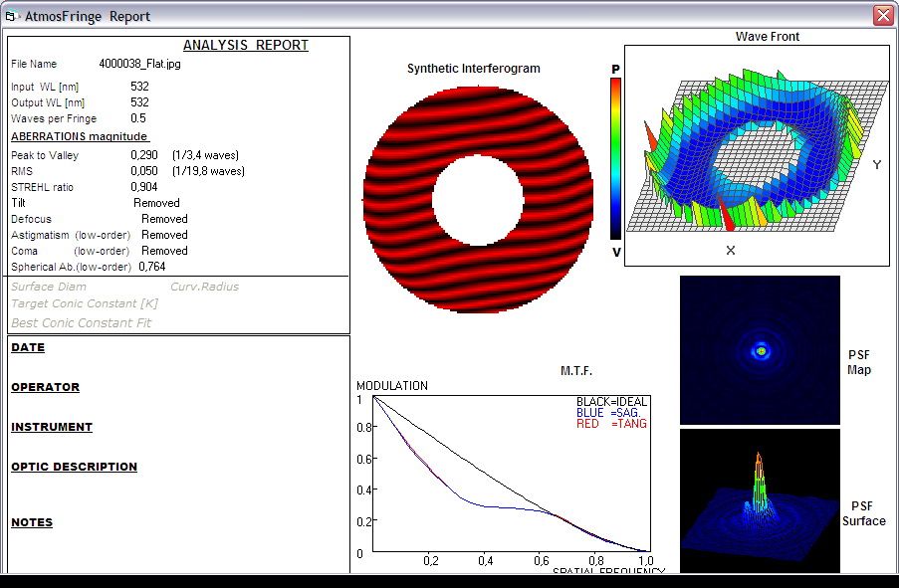This screenshot has height=588, width=899.
Task: Click the Output WL [nm] label
Action: [x=48, y=103]
